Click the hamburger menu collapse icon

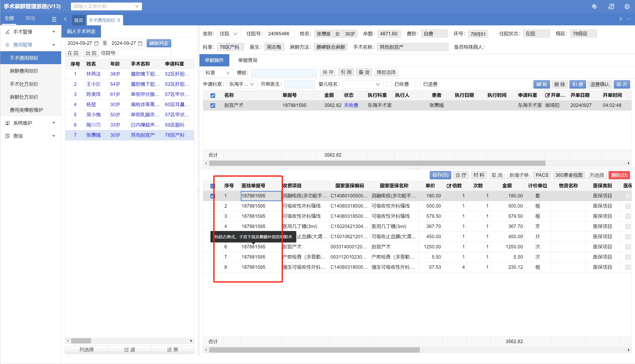54,19
